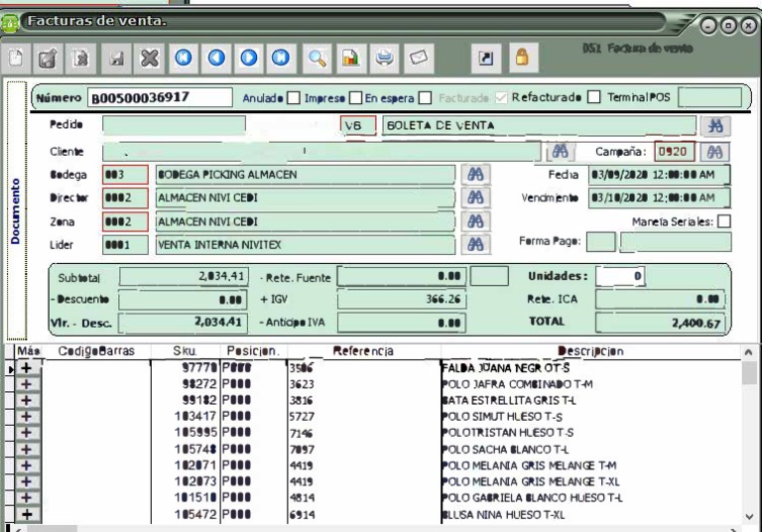Click the Fecha date field
The width and height of the screenshot is (762, 532).
659,175
